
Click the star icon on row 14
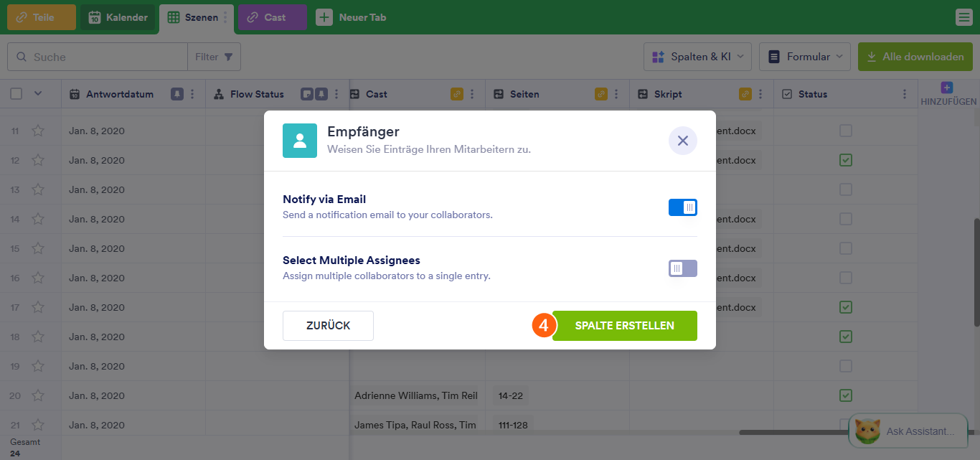[38, 219]
